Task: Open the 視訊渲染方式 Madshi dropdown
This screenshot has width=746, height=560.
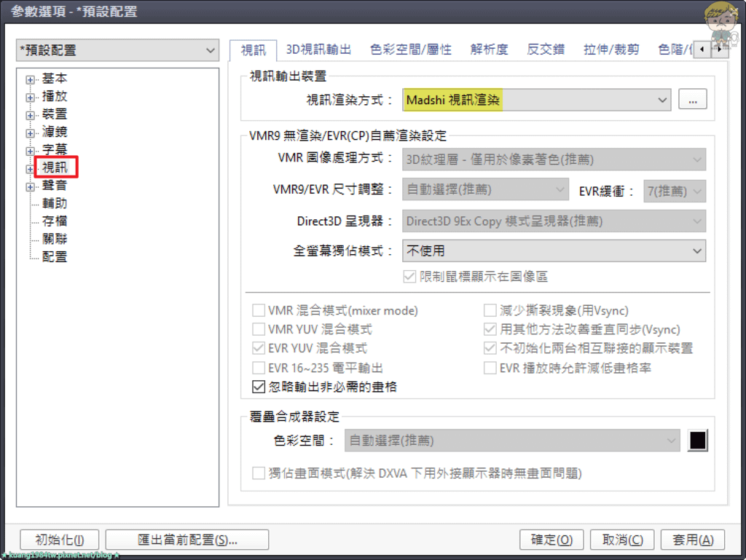Action: (537, 100)
